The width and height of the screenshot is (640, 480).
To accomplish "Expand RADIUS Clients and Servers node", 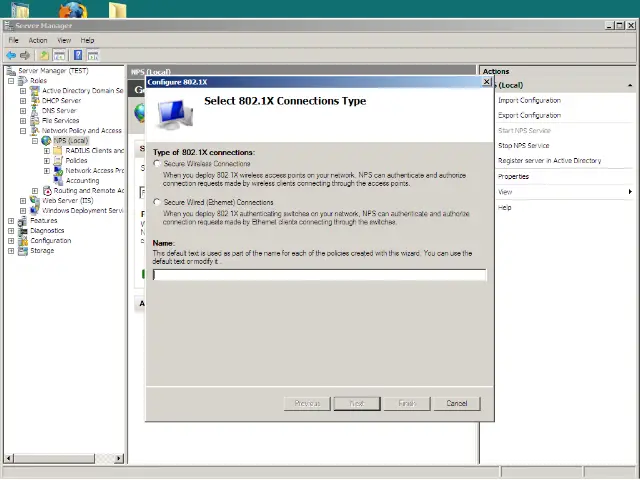I will [x=47, y=151].
